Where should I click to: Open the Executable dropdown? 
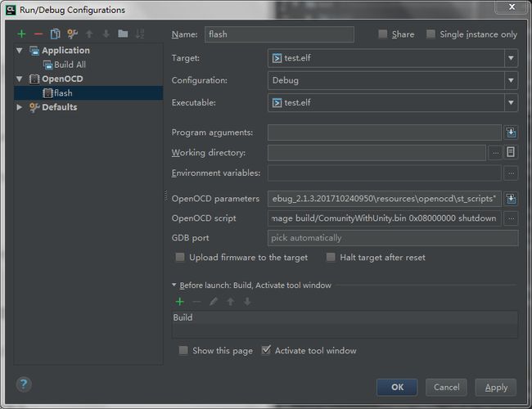click(x=511, y=103)
